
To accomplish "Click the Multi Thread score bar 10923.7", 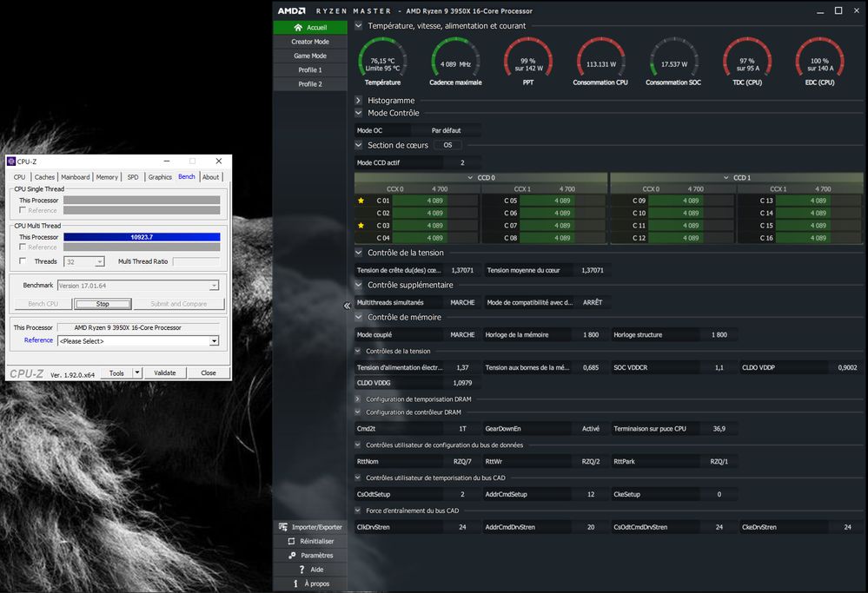I will tap(142, 237).
